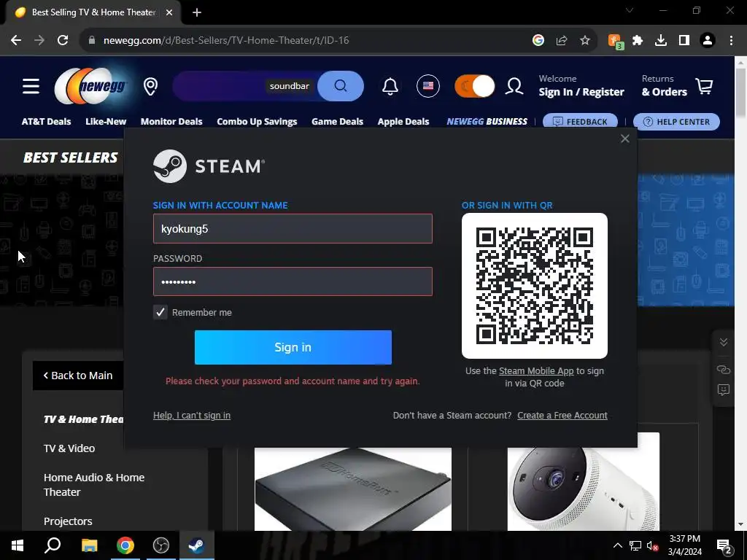Click the Newegg logo

[x=91, y=86]
